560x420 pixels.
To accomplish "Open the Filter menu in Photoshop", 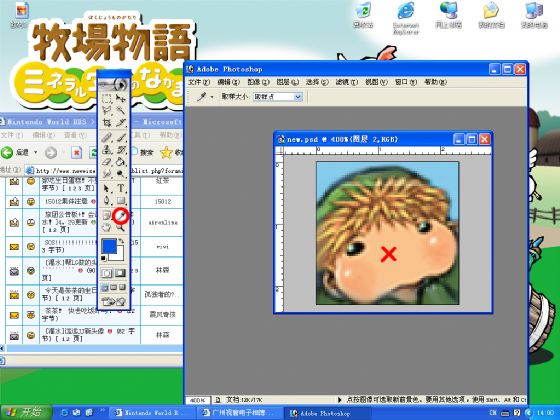I will (346, 82).
